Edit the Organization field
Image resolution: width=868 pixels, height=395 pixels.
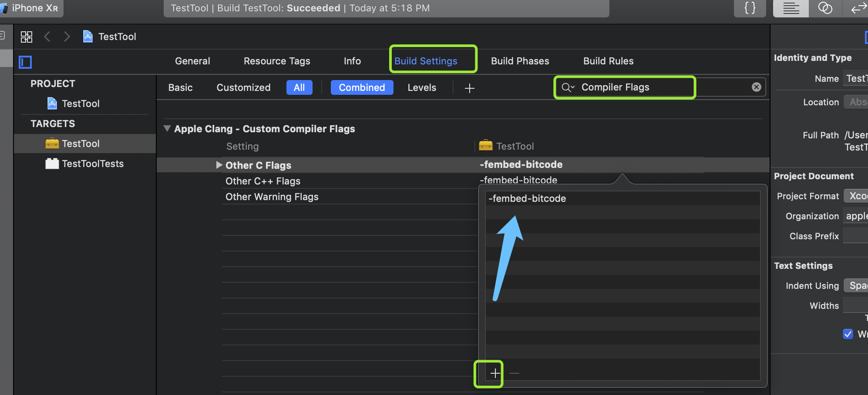point(856,216)
